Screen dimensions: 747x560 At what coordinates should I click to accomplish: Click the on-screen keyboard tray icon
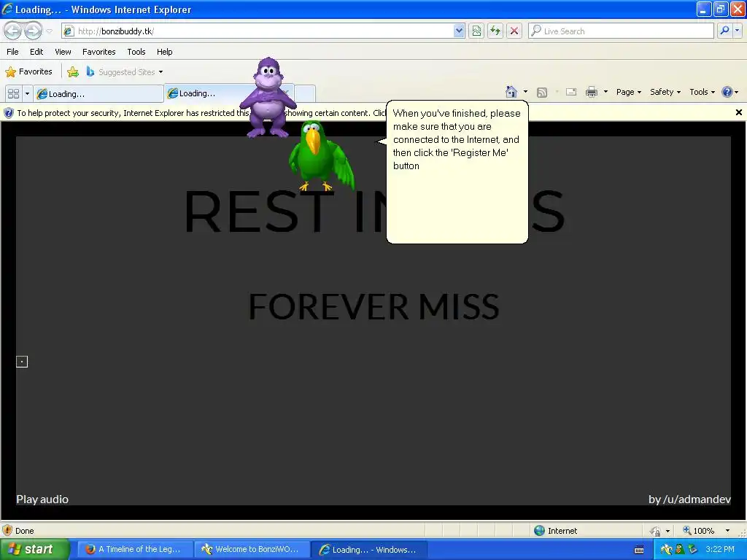(x=639, y=550)
